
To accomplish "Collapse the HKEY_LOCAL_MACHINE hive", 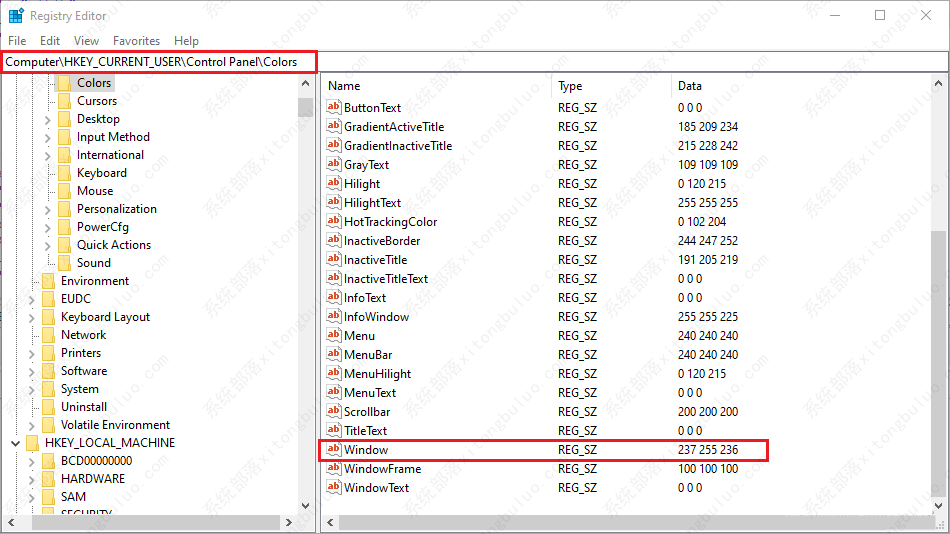I will 16,443.
